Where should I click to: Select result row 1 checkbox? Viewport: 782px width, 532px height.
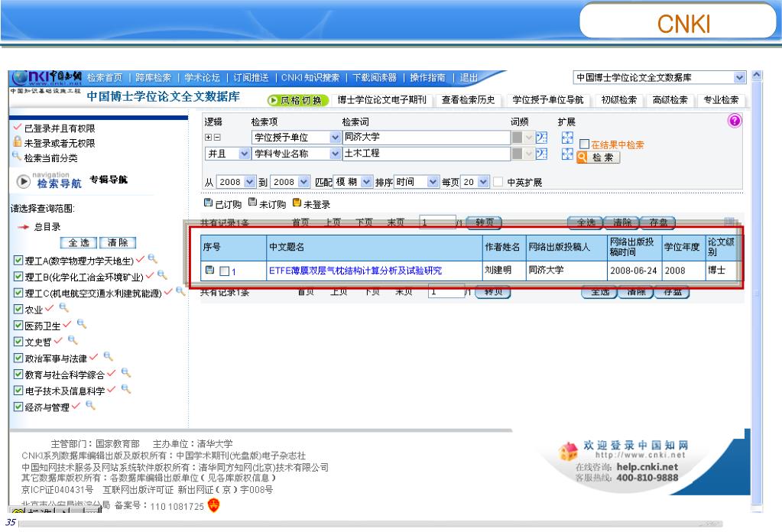(x=225, y=271)
